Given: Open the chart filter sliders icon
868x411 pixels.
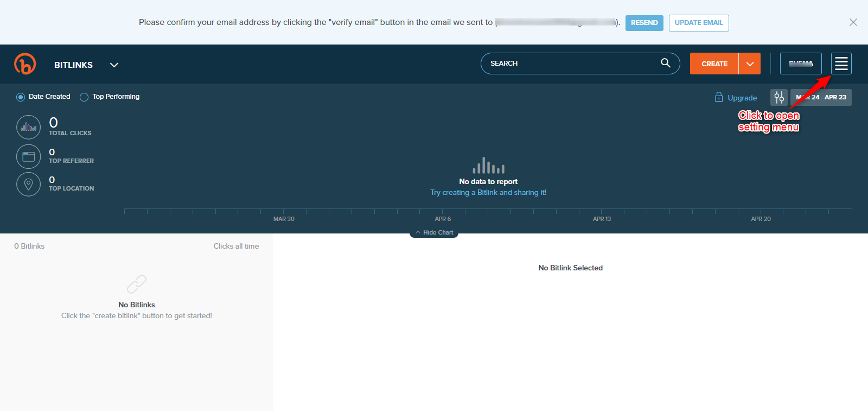Looking at the screenshot, I should [x=779, y=98].
